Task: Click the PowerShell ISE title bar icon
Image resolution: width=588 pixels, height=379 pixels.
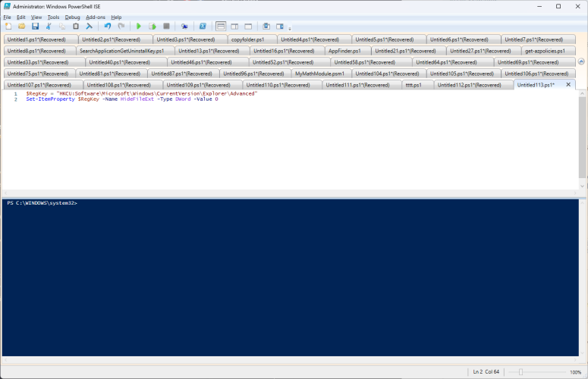Action: 7,6
